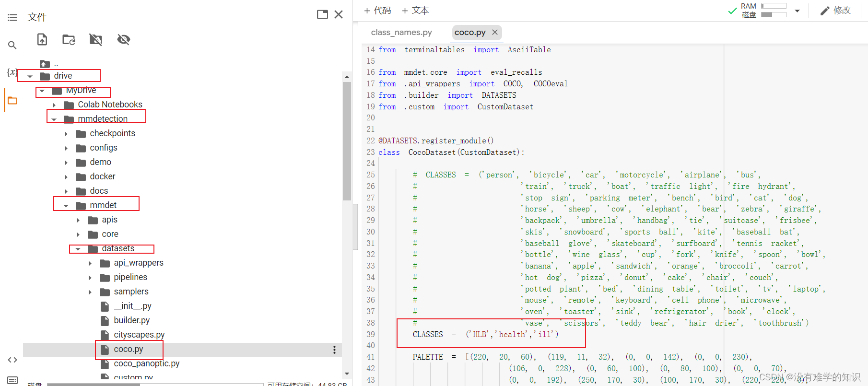868x386 pixels.
Task: Close the Files panel
Action: (339, 14)
